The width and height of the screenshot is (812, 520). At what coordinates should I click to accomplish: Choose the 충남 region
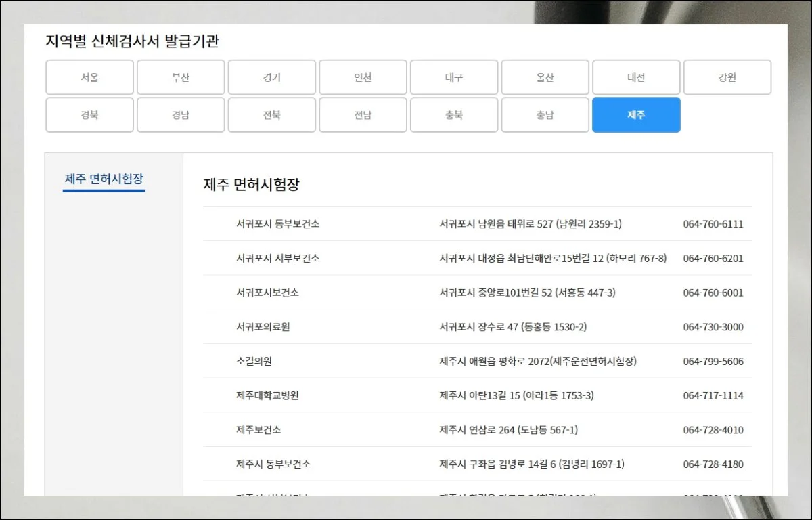[545, 114]
